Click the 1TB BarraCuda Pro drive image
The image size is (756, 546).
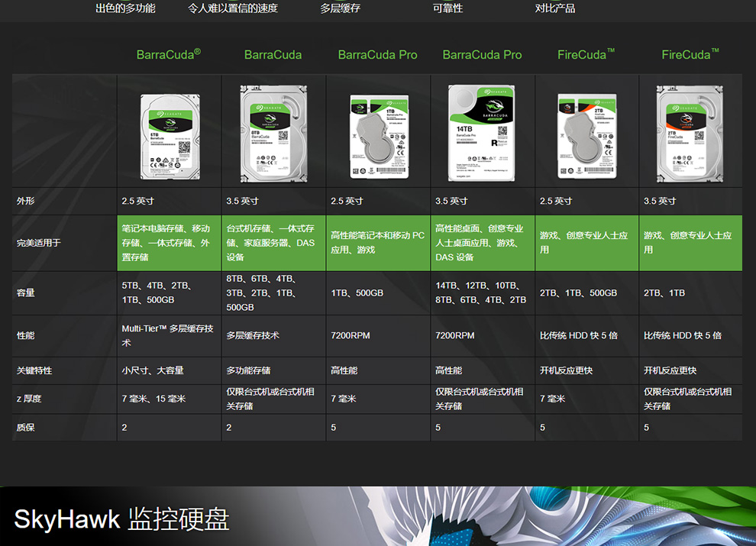[379, 137]
